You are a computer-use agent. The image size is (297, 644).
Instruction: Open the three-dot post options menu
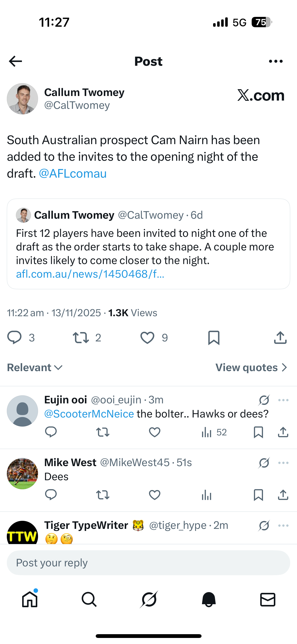tap(276, 61)
